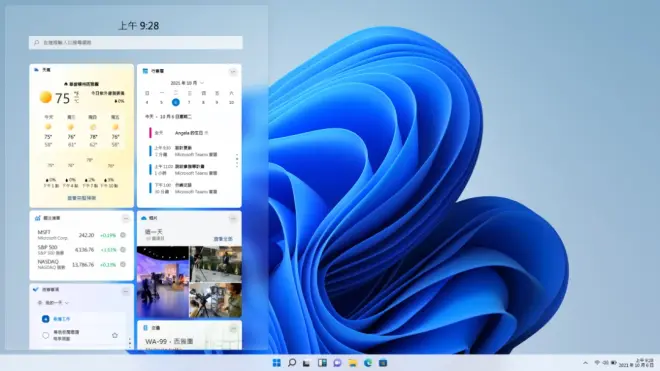Launch Teams Chat from taskbar
The height and width of the screenshot is (371, 660).
[338, 363]
